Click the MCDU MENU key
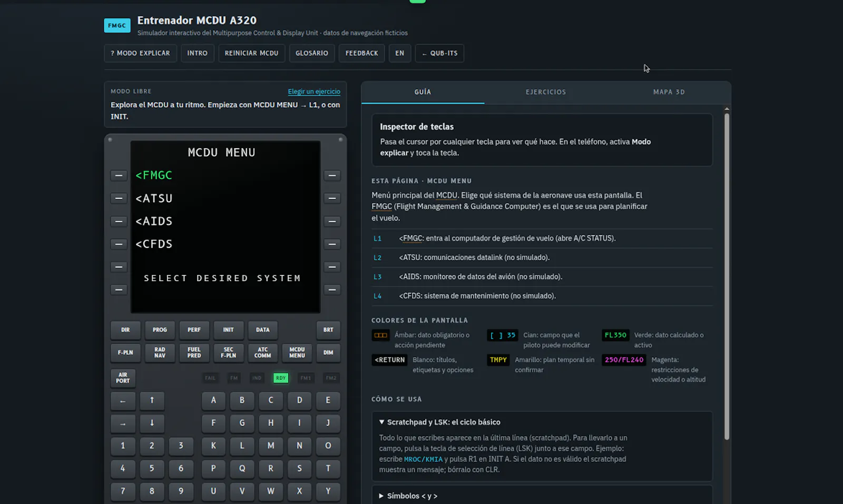Screen dimensions: 843x504 297,353
